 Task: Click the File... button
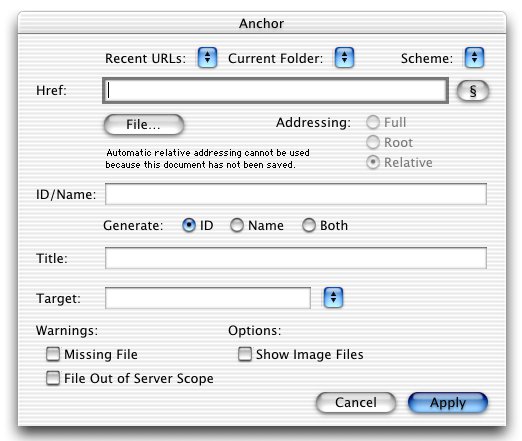click(x=144, y=125)
